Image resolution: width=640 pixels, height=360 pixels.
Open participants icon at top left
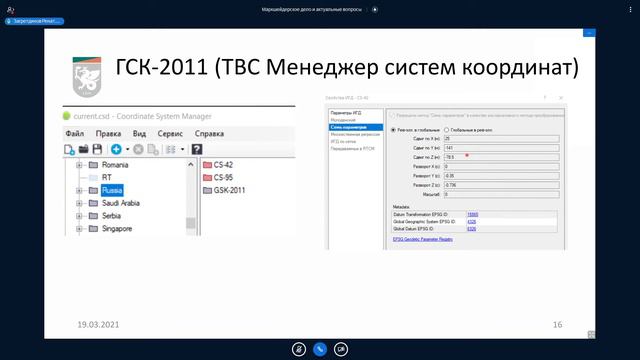click(x=10, y=9)
